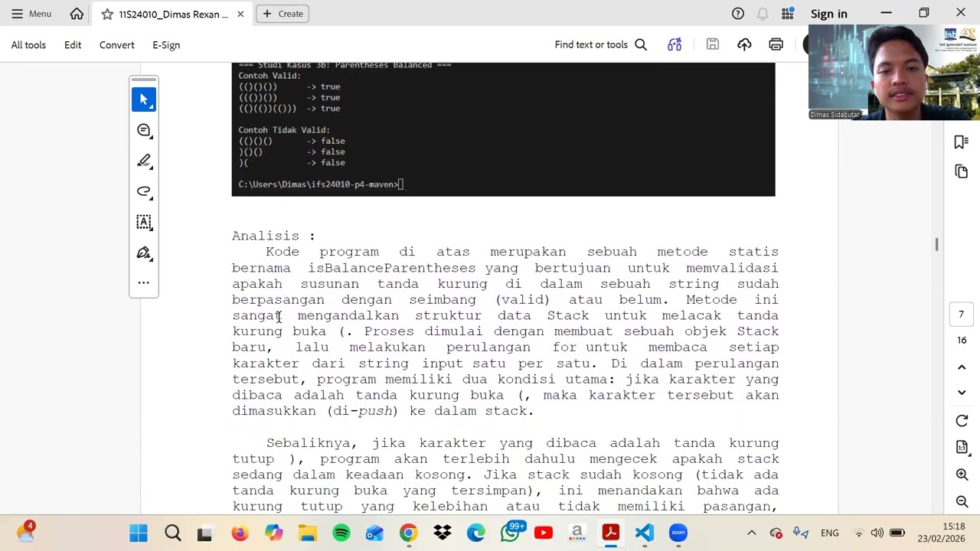This screenshot has width=980, height=551.
Task: Open Visual Studio Code from taskbar
Action: [x=644, y=533]
